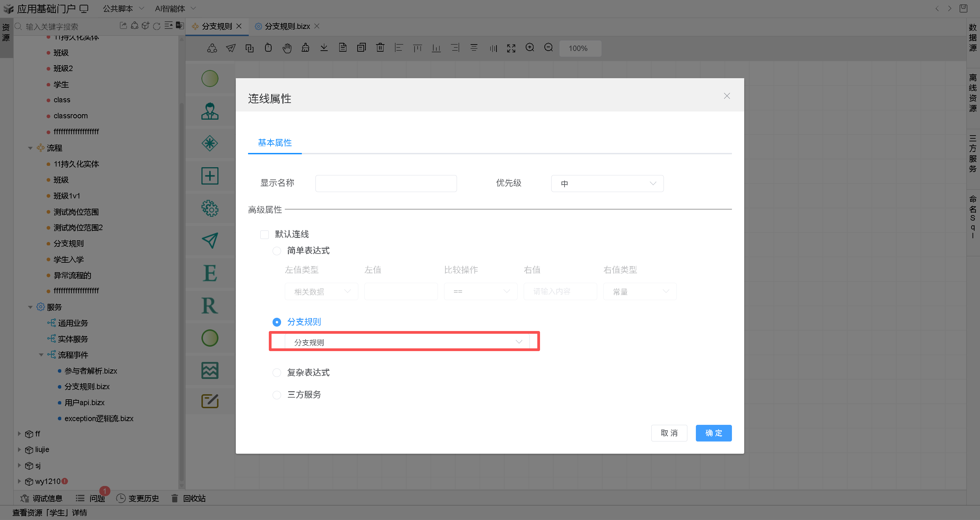980x520 pixels.
Task: Click the paper-plane send node in palette
Action: [210, 241]
